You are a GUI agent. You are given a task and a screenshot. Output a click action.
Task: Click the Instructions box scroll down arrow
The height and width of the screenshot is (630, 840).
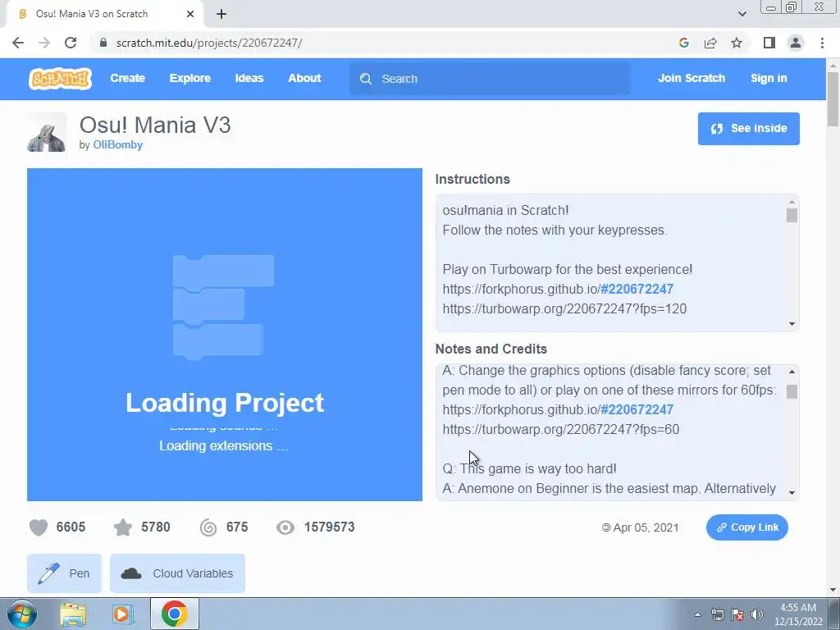point(792,324)
